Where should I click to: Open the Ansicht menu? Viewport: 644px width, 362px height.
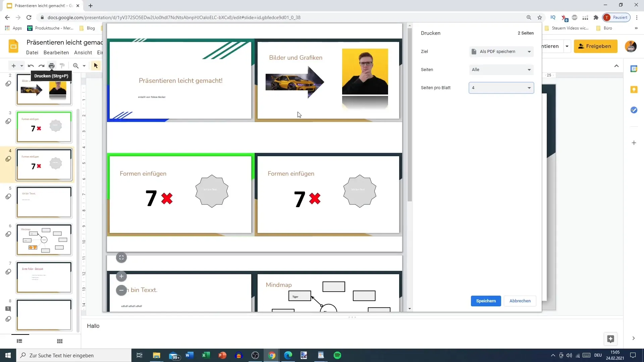pyautogui.click(x=83, y=53)
